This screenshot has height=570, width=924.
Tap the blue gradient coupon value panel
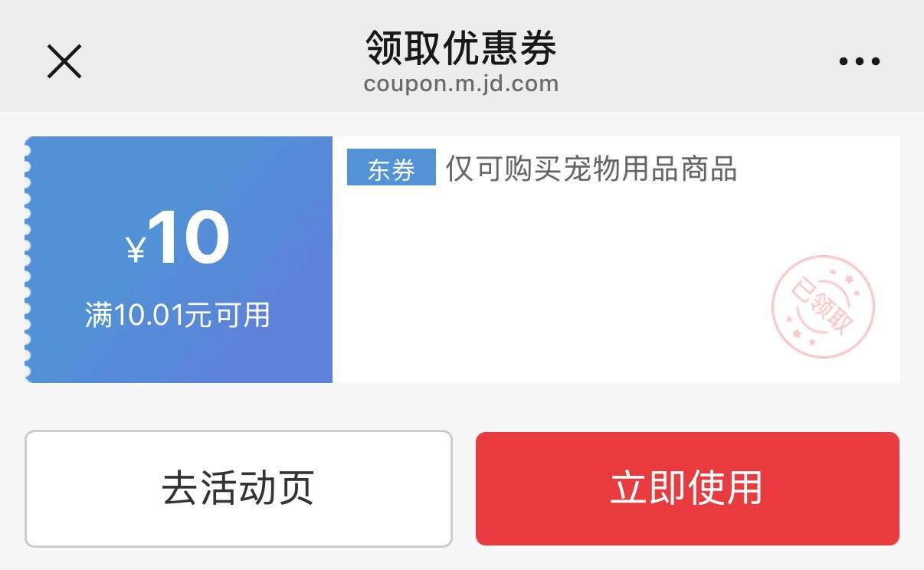(x=181, y=259)
